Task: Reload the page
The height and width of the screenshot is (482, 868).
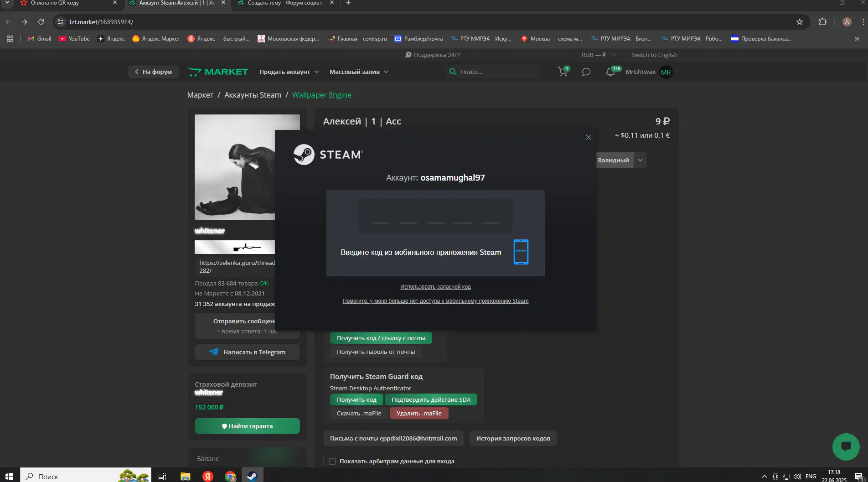Action: (x=41, y=22)
